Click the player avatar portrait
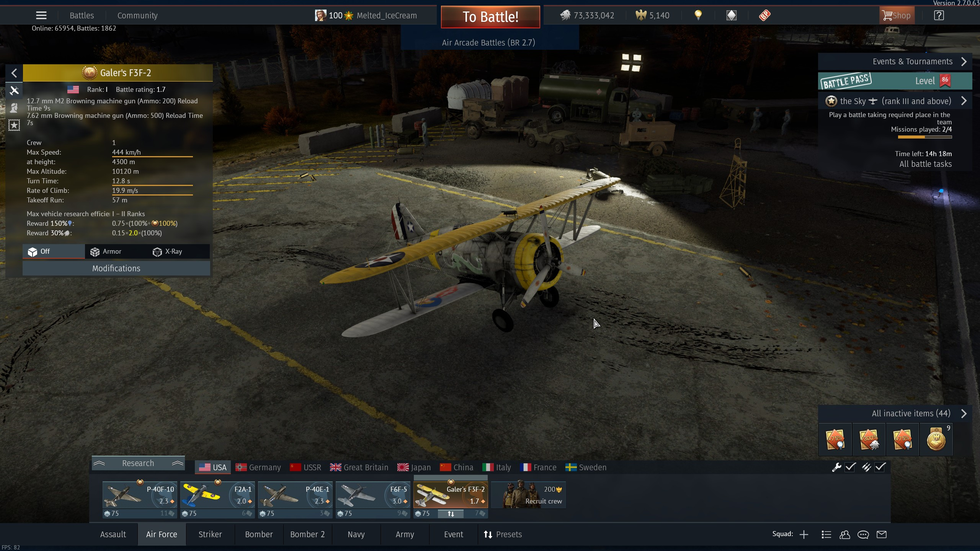Viewport: 980px width, 551px height. [320, 15]
